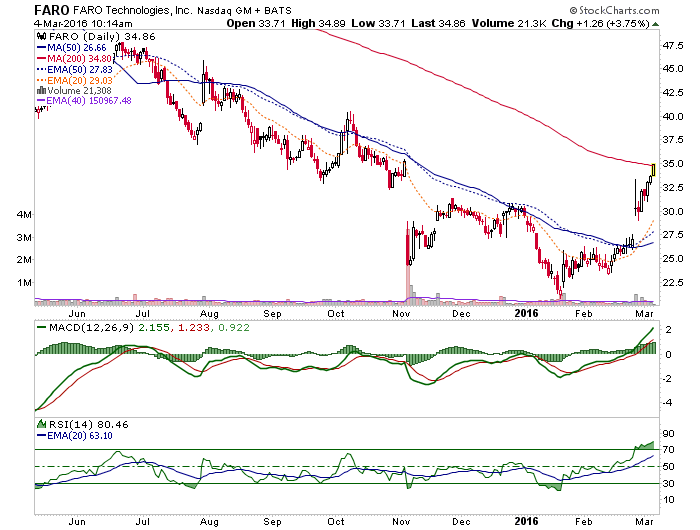Click the 90 label on the RSI axis
700x530 pixels.
tap(668, 434)
